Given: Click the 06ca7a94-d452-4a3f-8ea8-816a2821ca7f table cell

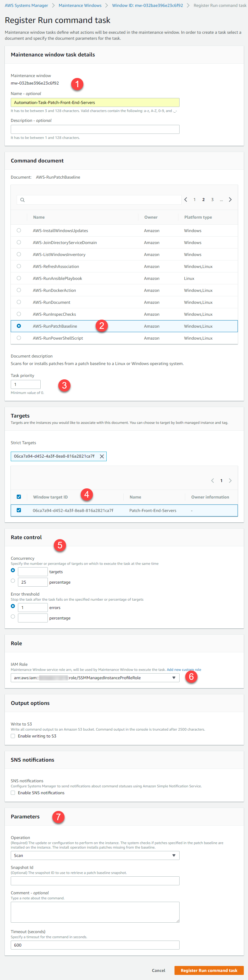Looking at the screenshot, I should coord(73,510).
